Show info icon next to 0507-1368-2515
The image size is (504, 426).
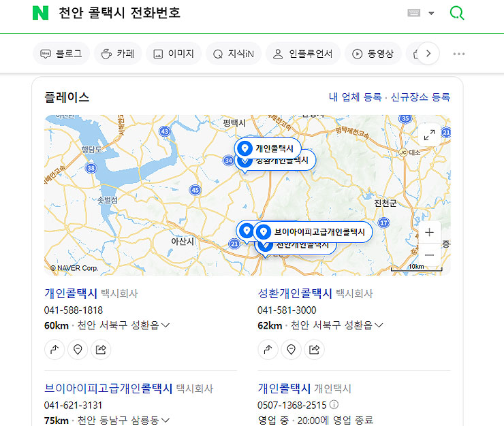point(334,404)
